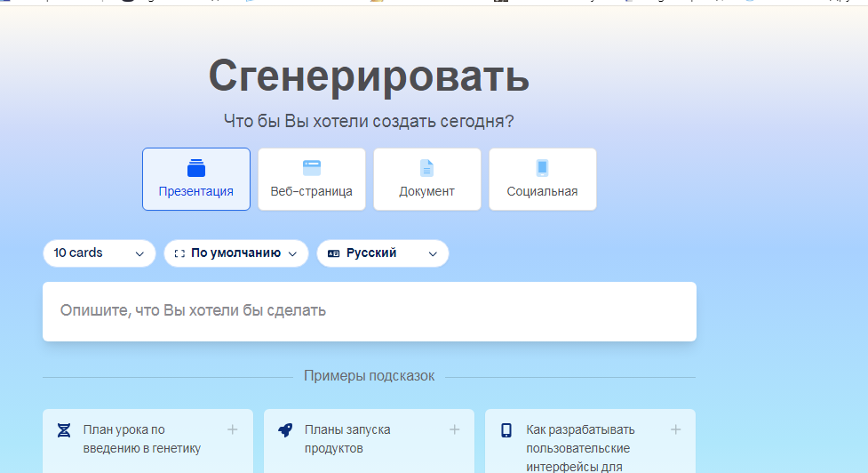Click plus icon on user interfaces prompt
868x473 pixels.
(x=675, y=429)
